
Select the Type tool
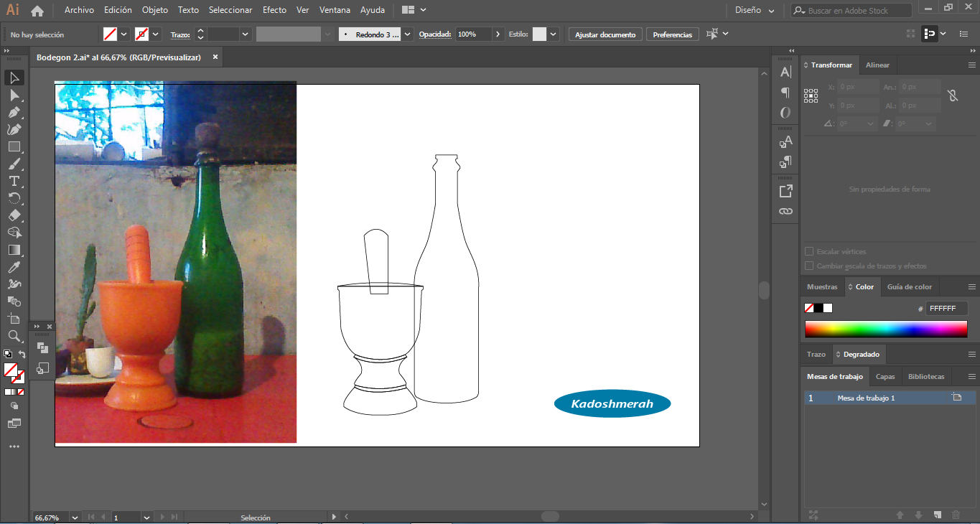[x=14, y=181]
